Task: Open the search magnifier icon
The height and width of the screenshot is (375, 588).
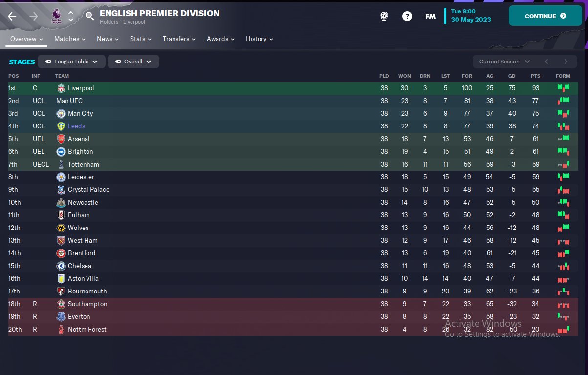Action: point(89,16)
